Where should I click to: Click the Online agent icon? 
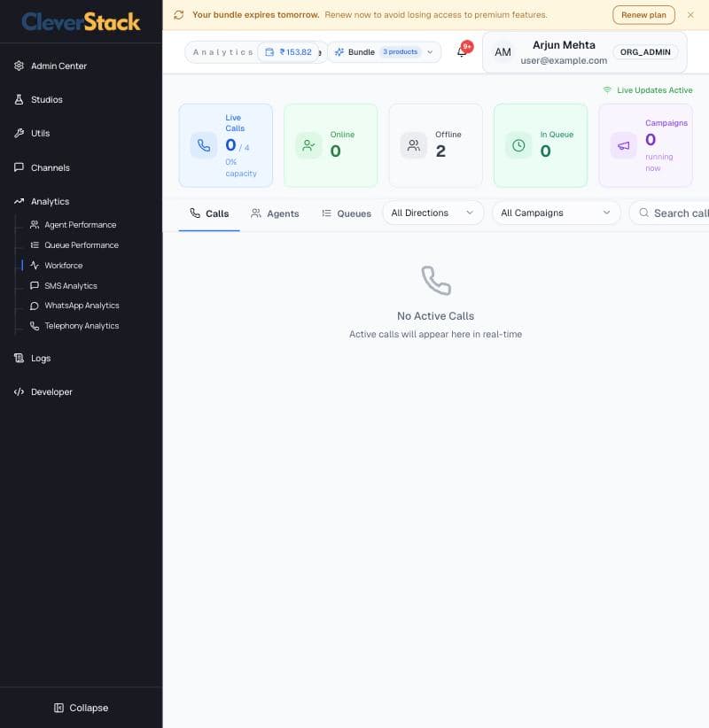(308, 145)
